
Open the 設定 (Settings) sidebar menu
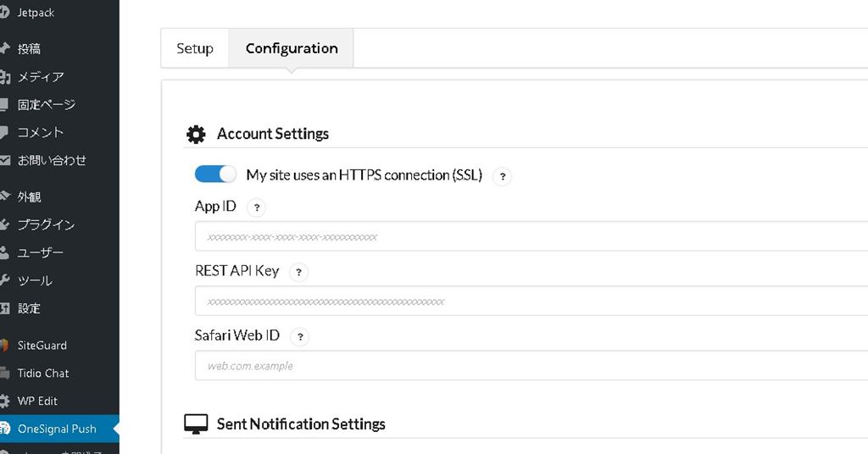(x=29, y=308)
